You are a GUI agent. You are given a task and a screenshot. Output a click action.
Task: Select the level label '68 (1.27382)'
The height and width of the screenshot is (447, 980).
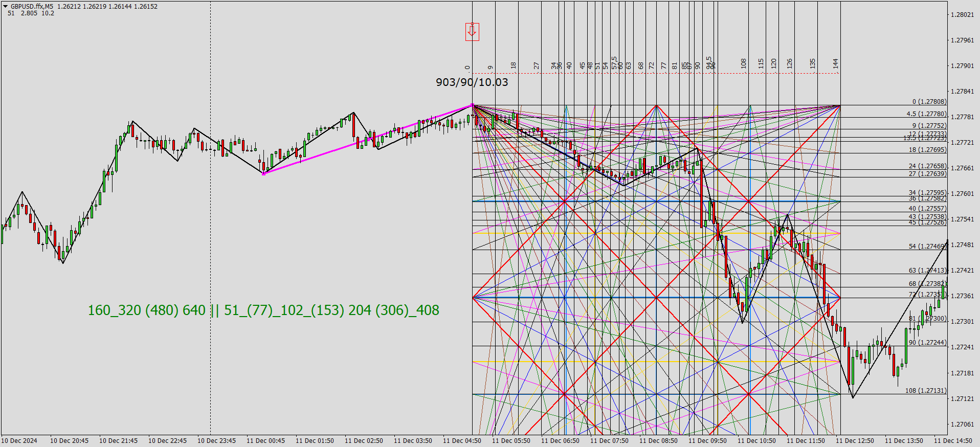click(x=928, y=284)
